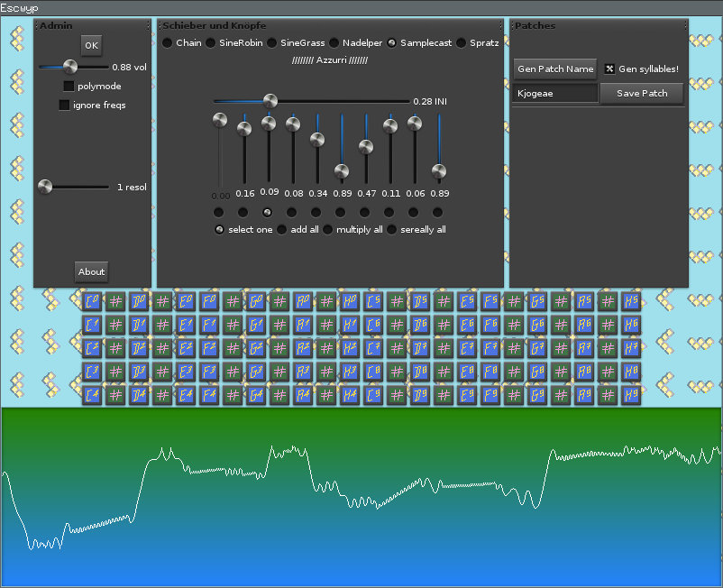Screen dimensions: 723x588
Task: Select the Chain synth mode
Action: click(x=168, y=42)
